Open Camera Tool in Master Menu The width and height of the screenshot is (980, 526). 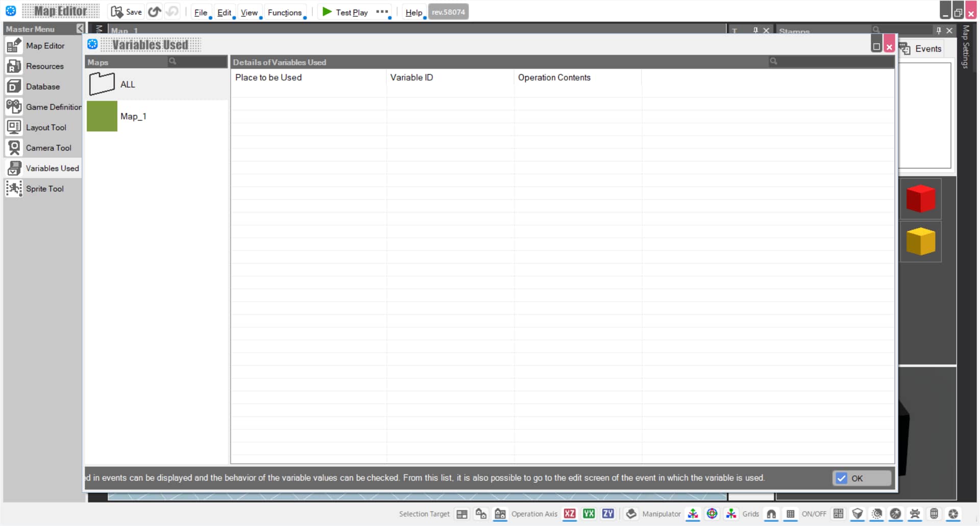click(43, 148)
